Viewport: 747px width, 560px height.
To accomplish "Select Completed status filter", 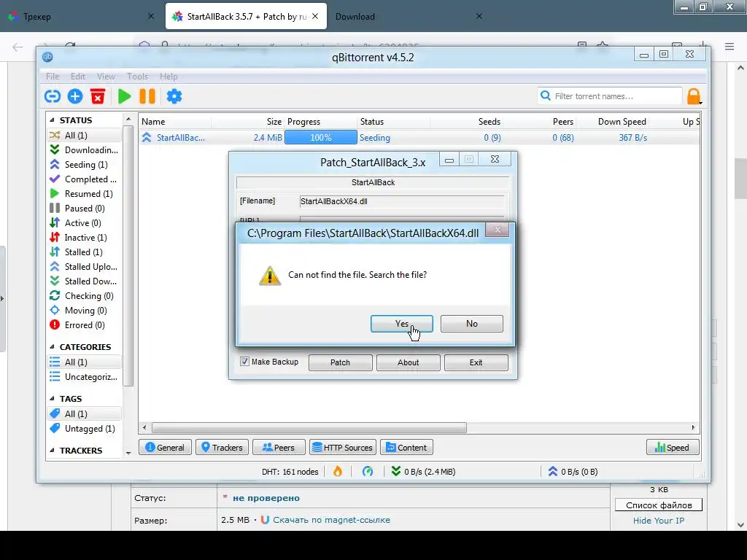I will click(84, 179).
